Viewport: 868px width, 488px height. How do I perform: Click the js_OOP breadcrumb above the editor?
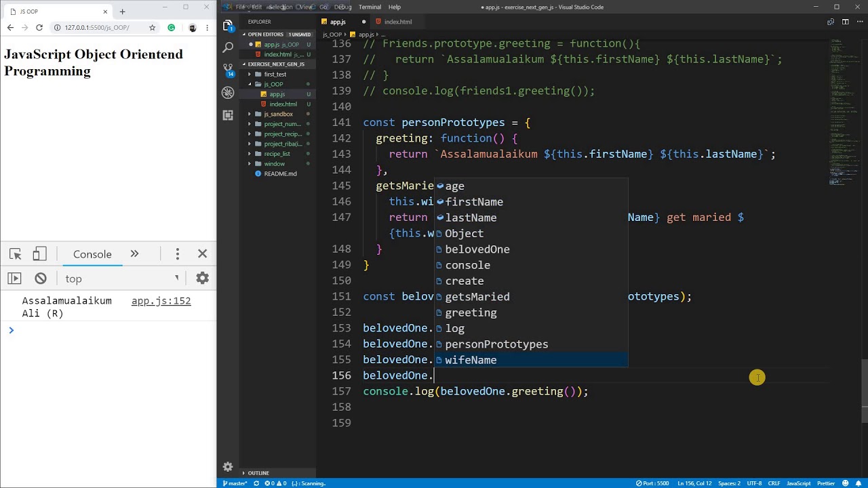332,35
